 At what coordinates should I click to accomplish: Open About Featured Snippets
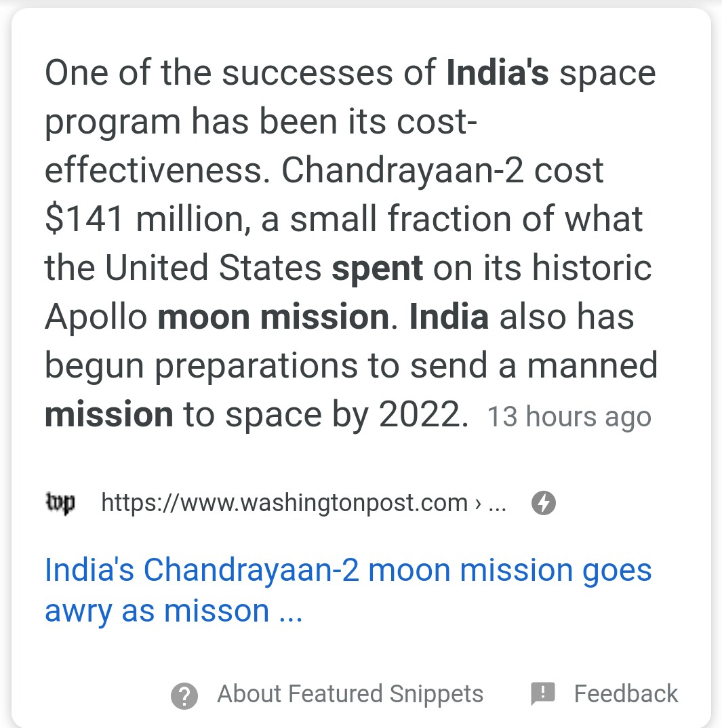350,693
